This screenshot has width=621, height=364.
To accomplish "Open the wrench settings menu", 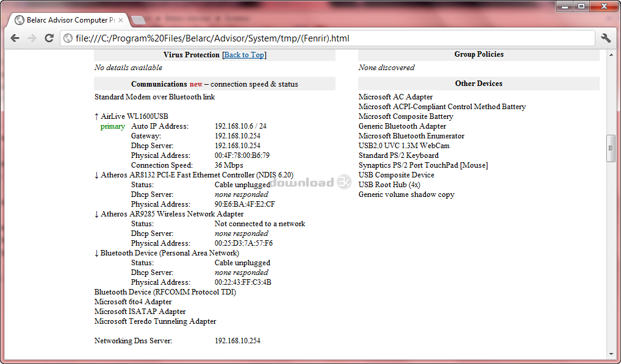I will pyautogui.click(x=606, y=38).
